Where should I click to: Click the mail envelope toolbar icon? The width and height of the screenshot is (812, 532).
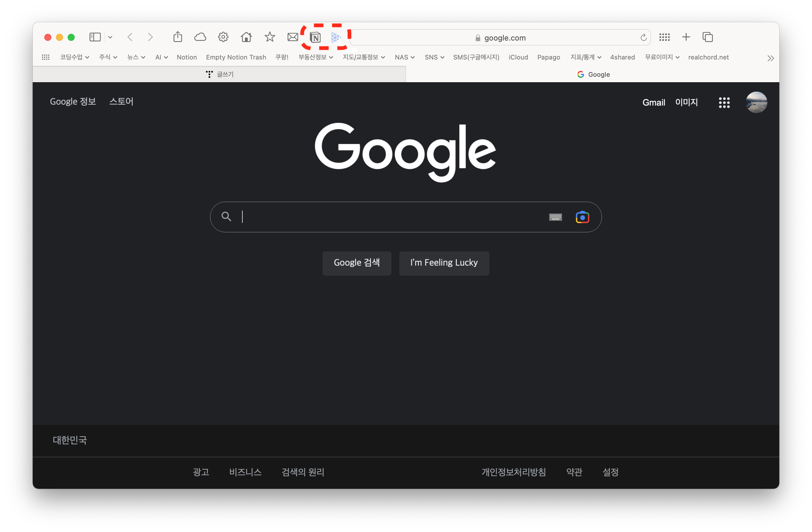(x=293, y=37)
